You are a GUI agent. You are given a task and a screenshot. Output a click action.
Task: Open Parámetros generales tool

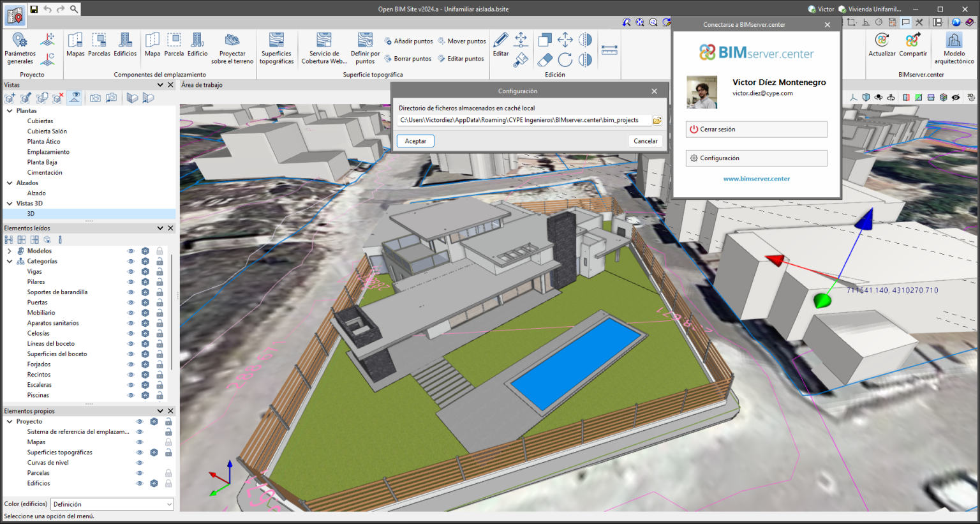click(20, 49)
